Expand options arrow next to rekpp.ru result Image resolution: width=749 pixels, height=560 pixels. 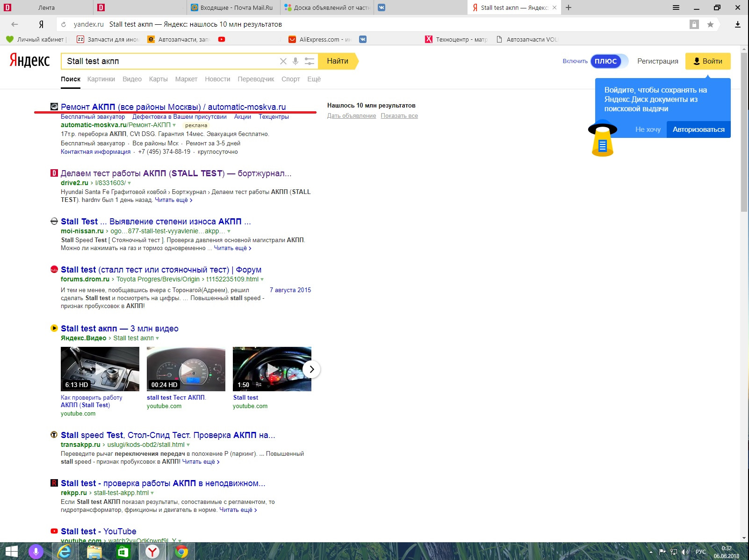(152, 493)
